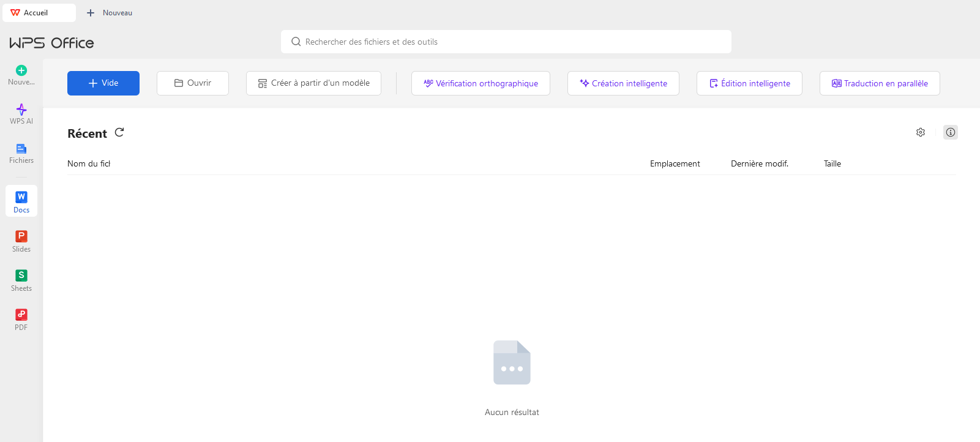This screenshot has width=980, height=442.
Task: Launch Vérification orthographique
Action: (481, 83)
